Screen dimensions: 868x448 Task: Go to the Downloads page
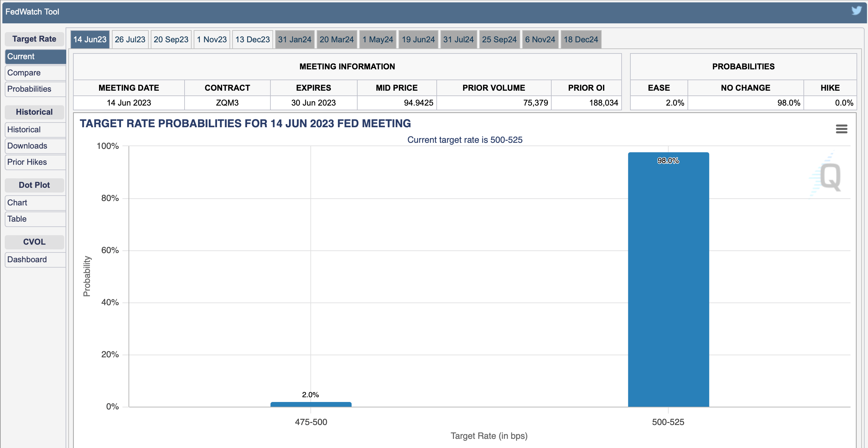[x=35, y=146]
